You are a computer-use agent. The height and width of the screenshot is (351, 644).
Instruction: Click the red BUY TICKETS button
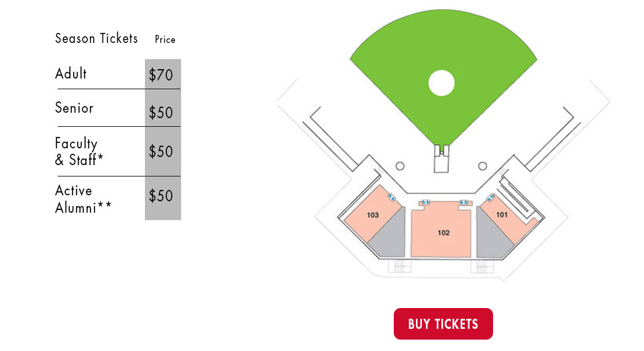click(x=443, y=324)
